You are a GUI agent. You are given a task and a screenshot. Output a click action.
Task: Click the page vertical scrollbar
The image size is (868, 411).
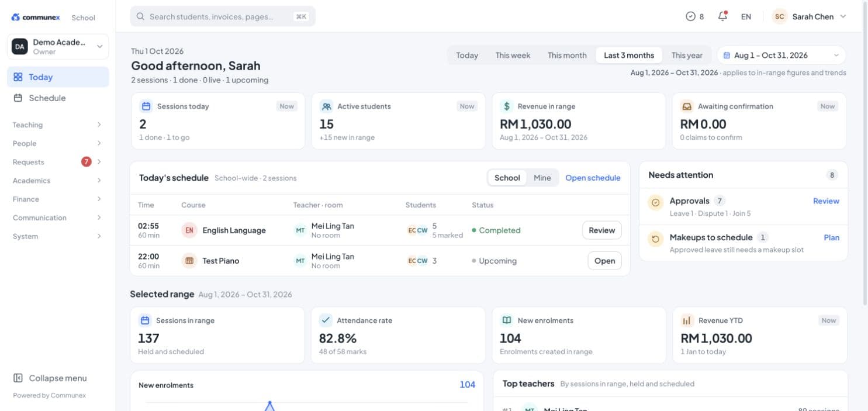pos(865,152)
